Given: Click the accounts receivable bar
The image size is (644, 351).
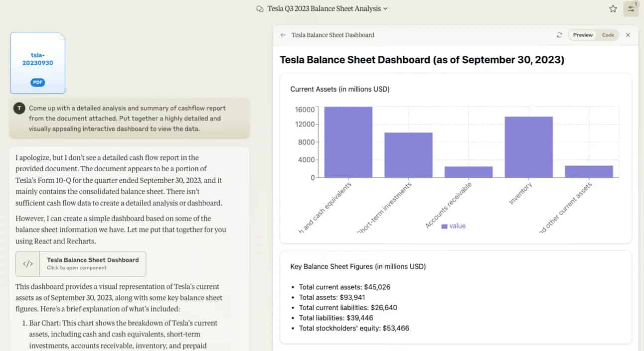Looking at the screenshot, I should point(469,172).
